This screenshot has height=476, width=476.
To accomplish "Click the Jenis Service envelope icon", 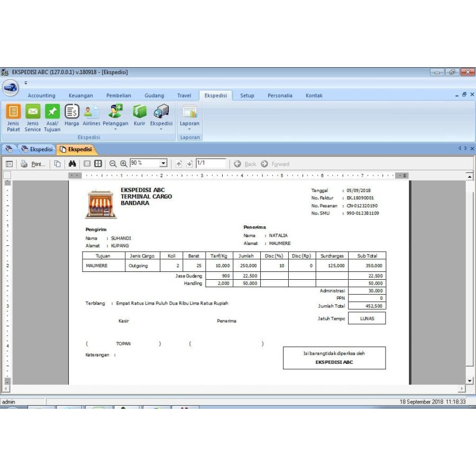I will [33, 112].
